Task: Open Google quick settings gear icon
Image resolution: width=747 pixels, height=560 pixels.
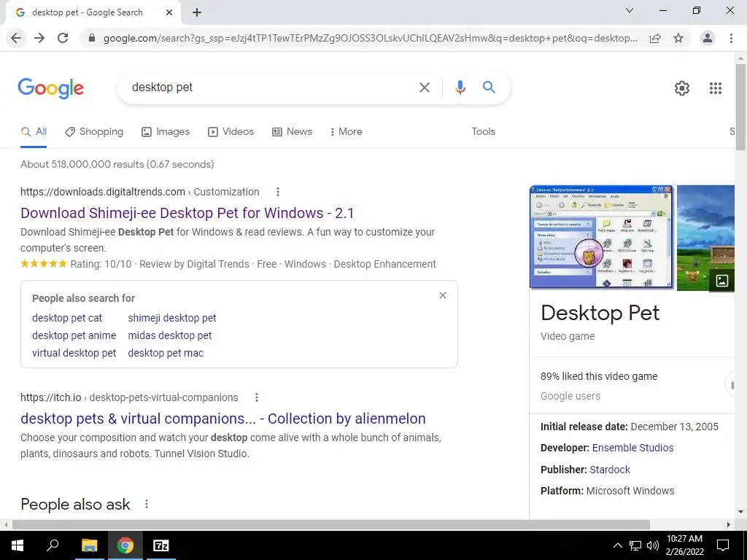Action: point(682,88)
